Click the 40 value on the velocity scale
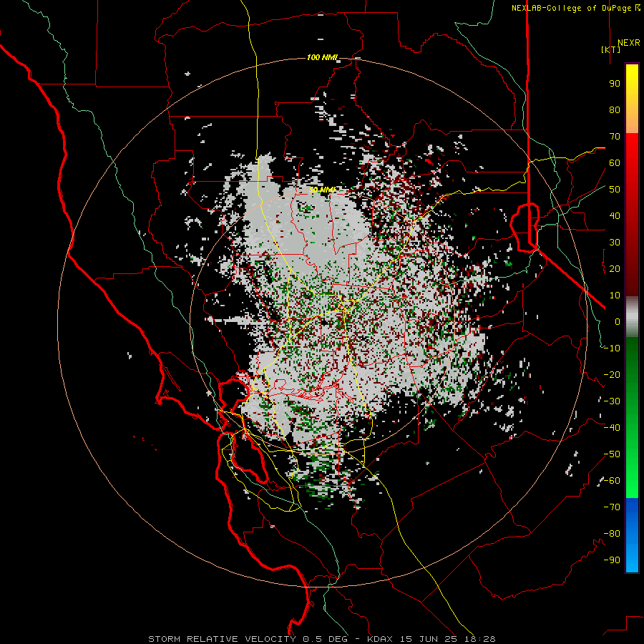 [615, 216]
